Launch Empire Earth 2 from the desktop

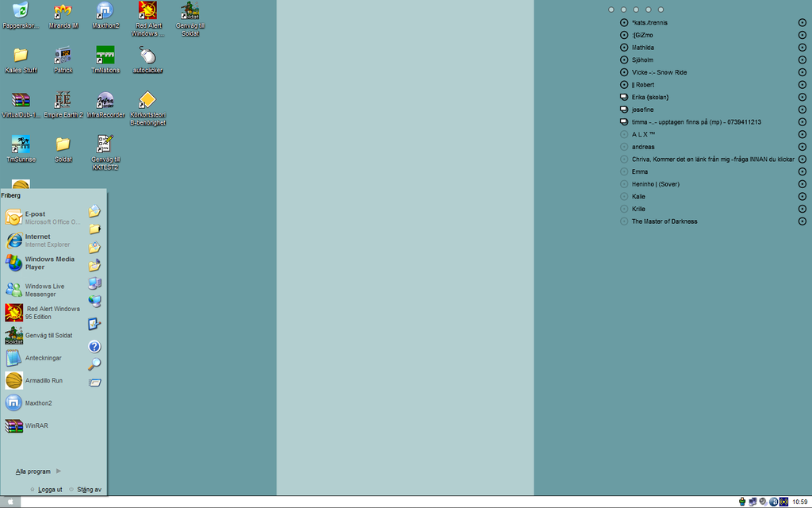click(62, 101)
